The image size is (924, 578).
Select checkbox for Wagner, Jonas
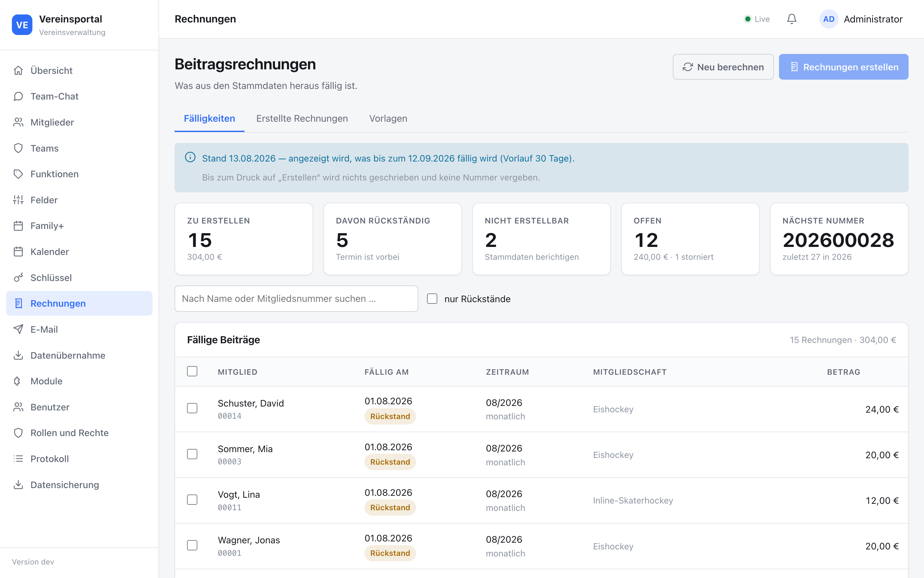tap(192, 545)
